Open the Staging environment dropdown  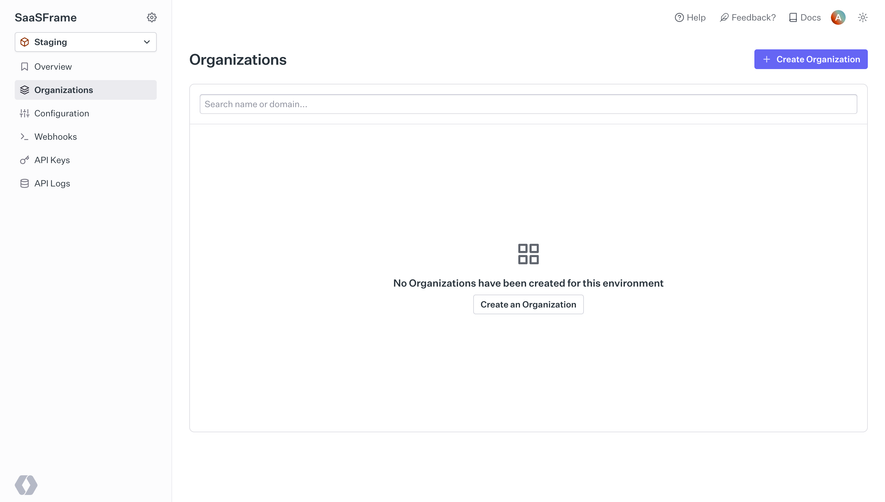[86, 42]
